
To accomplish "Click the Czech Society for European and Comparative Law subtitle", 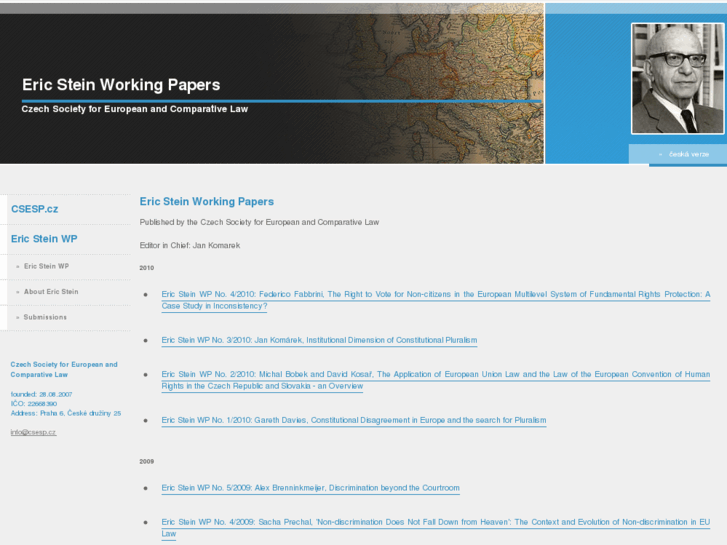I will 135,109.
